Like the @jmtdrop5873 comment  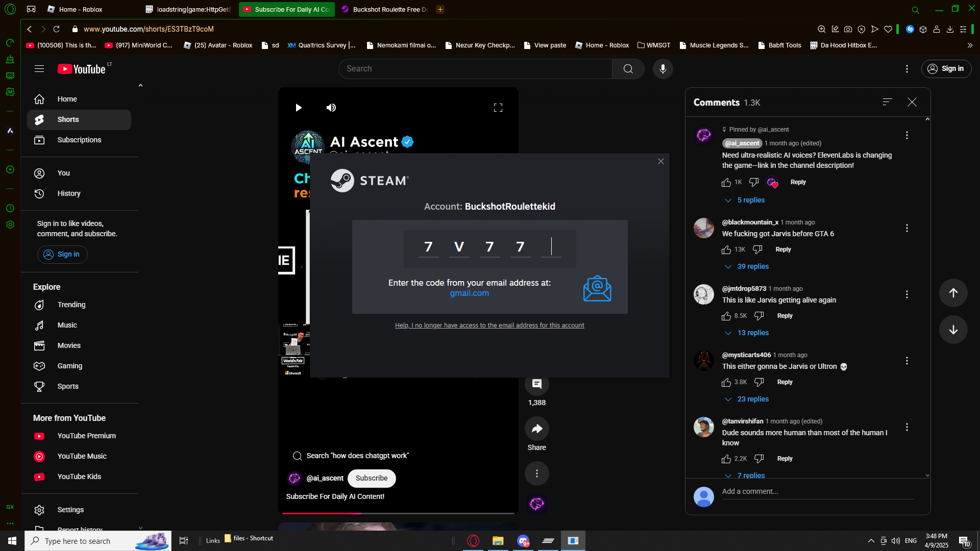click(726, 316)
